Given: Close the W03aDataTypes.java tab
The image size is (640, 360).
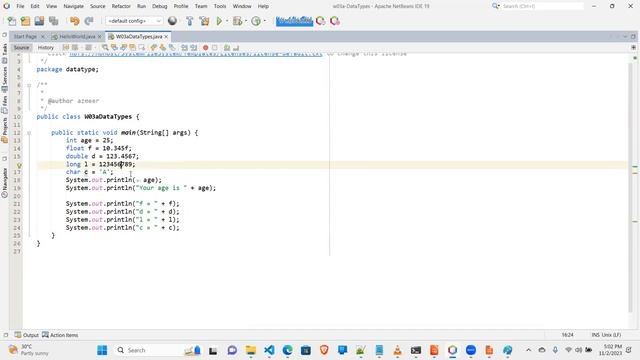Looking at the screenshot, I should (x=166, y=37).
